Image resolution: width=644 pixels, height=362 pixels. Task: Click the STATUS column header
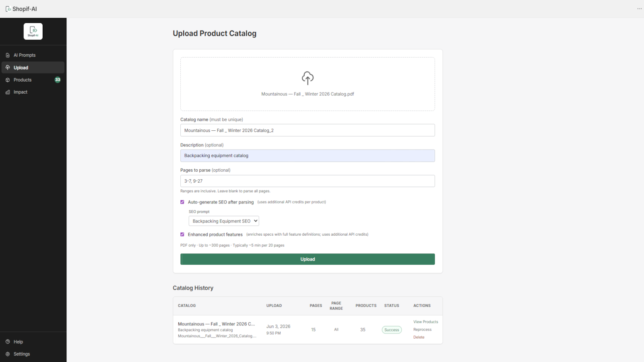point(392,306)
